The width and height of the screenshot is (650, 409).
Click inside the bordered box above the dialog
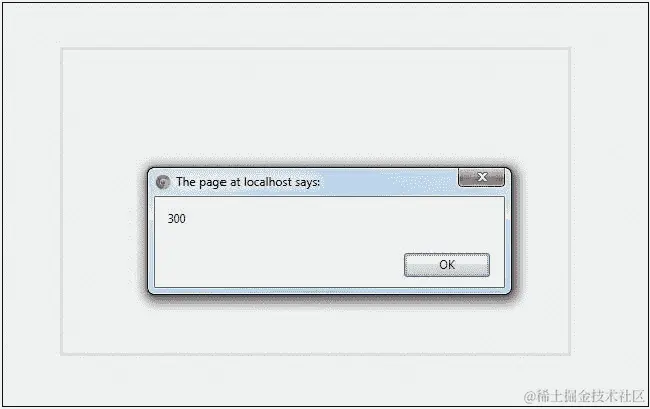[316, 104]
